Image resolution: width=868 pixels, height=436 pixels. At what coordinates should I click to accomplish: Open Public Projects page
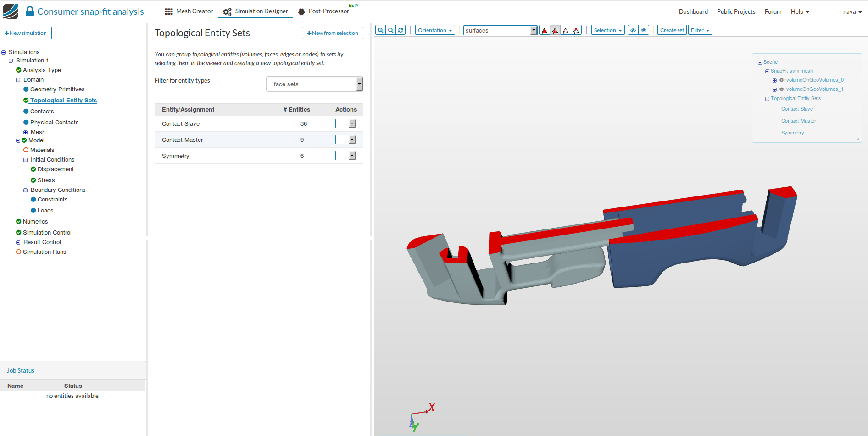pos(736,11)
